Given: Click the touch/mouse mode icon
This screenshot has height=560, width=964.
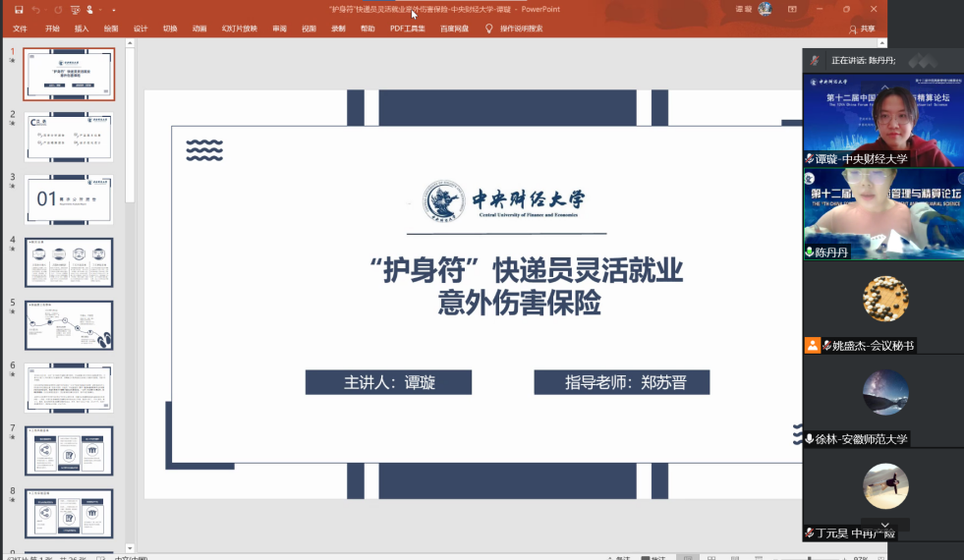Looking at the screenshot, I should pyautogui.click(x=91, y=9).
